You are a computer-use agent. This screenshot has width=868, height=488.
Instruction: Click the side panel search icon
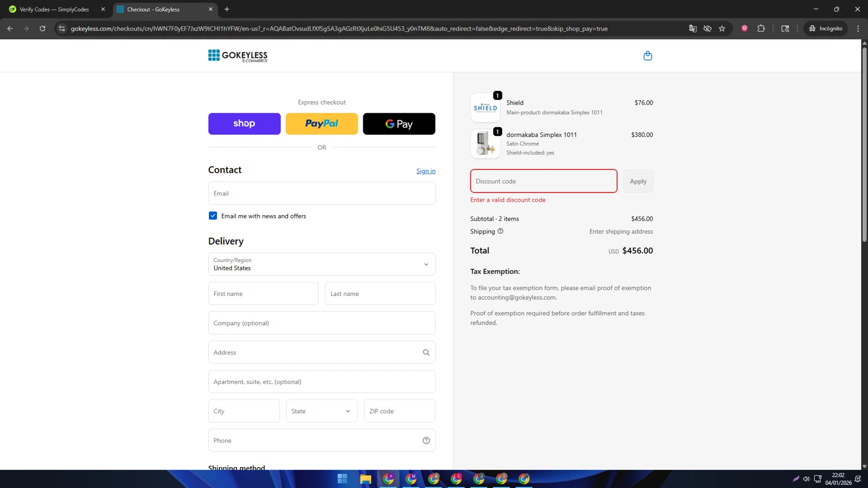coord(785,28)
